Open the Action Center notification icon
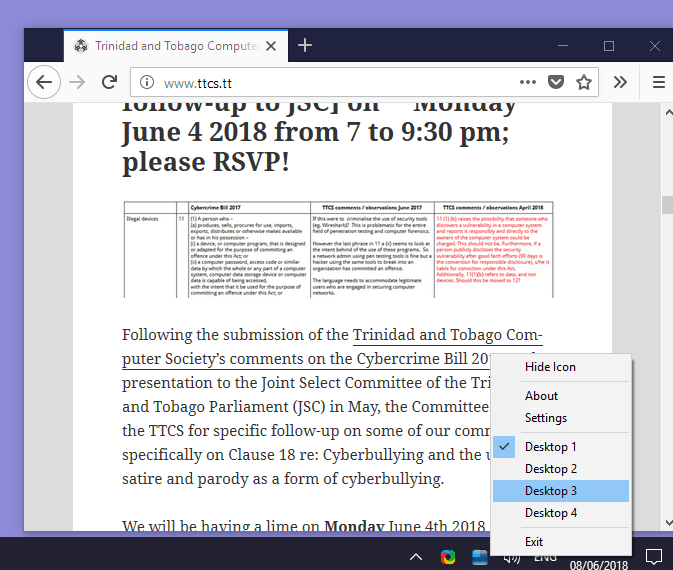The height and width of the screenshot is (570, 673). (x=653, y=556)
